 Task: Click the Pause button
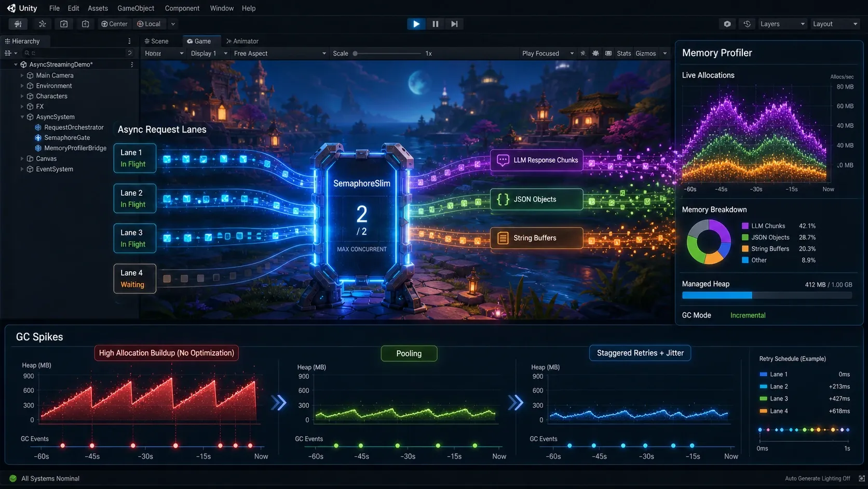(435, 24)
